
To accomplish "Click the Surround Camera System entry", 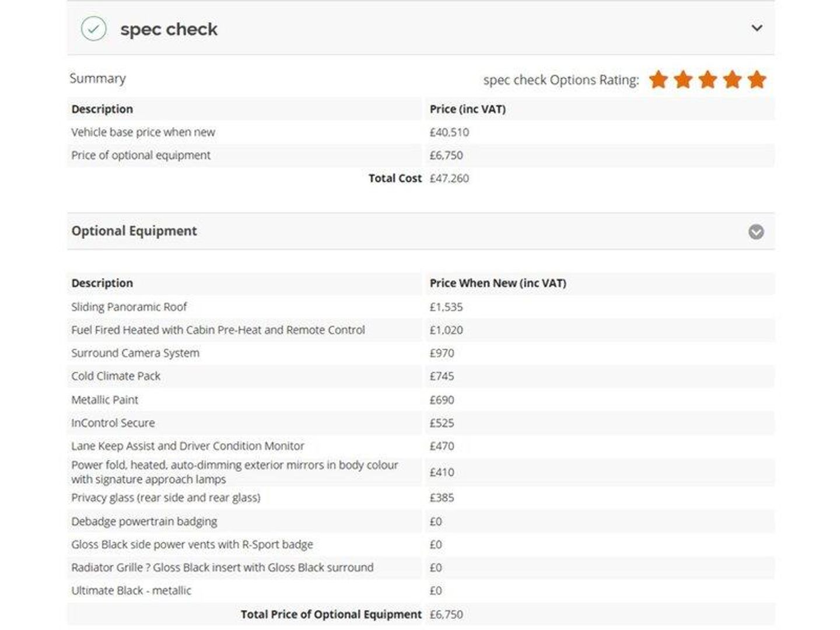I will point(135,353).
